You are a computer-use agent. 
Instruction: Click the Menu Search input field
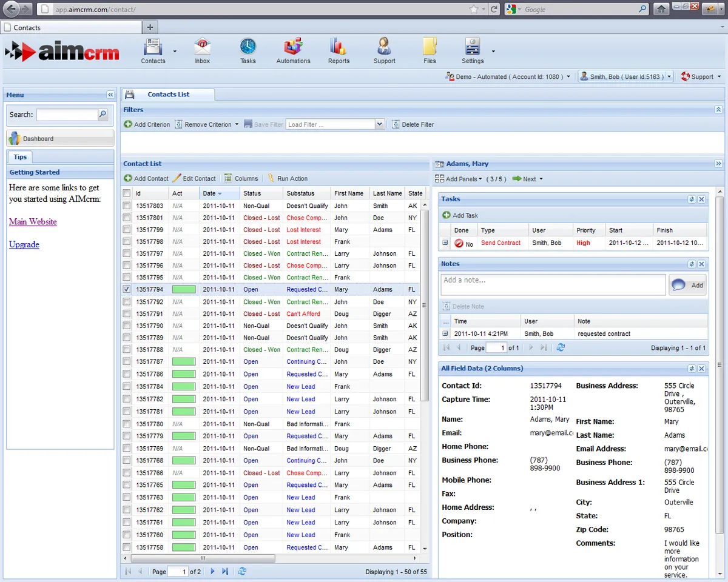67,115
